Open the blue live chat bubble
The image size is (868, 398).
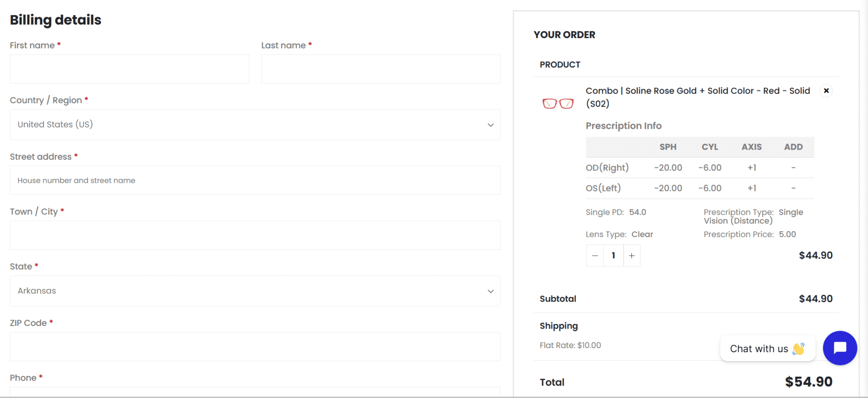(x=840, y=348)
